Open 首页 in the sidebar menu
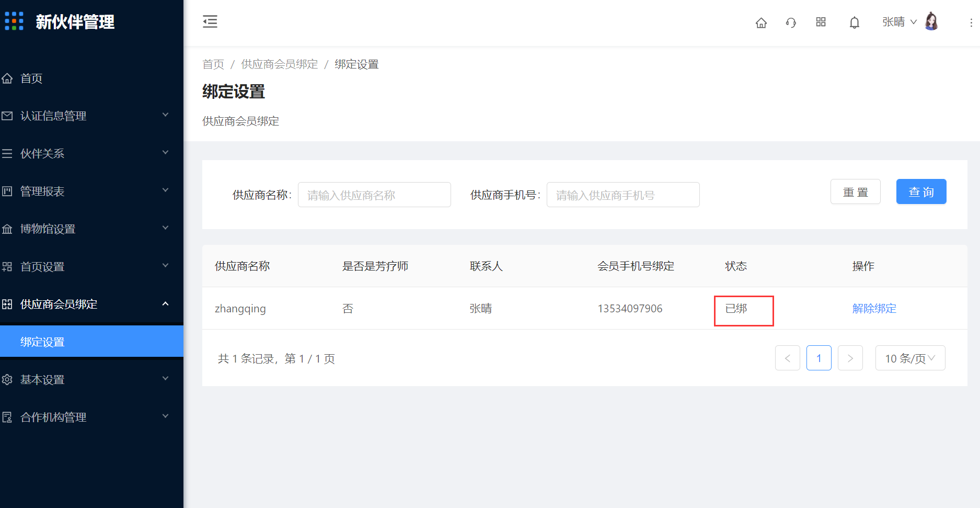980x508 pixels. pos(91,78)
